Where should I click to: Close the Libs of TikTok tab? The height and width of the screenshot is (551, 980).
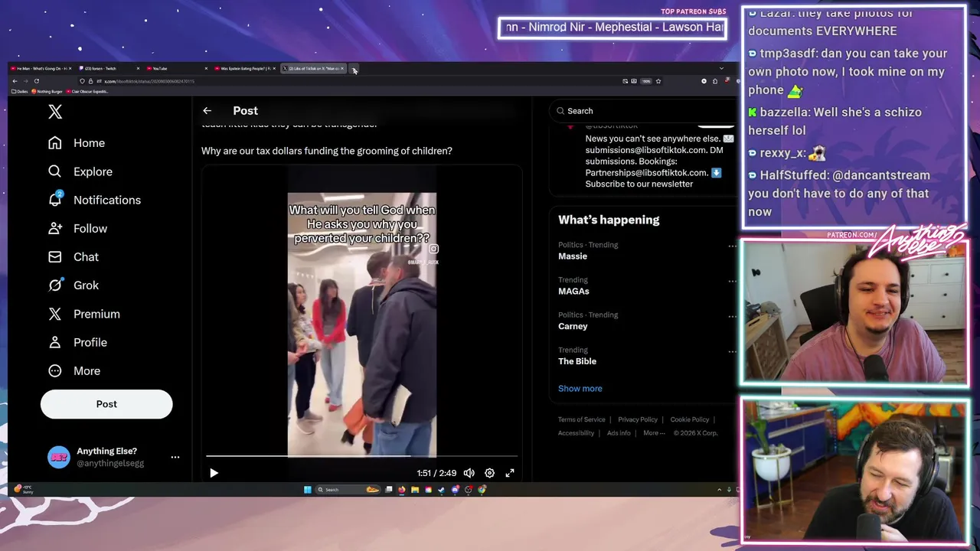point(342,69)
